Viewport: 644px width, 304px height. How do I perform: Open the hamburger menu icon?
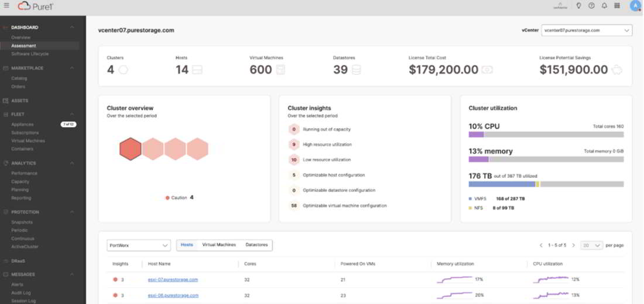(x=6, y=6)
